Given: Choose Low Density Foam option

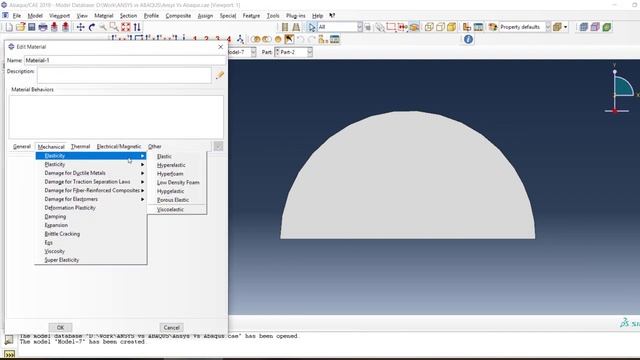Looking at the screenshot, I should pos(177,182).
